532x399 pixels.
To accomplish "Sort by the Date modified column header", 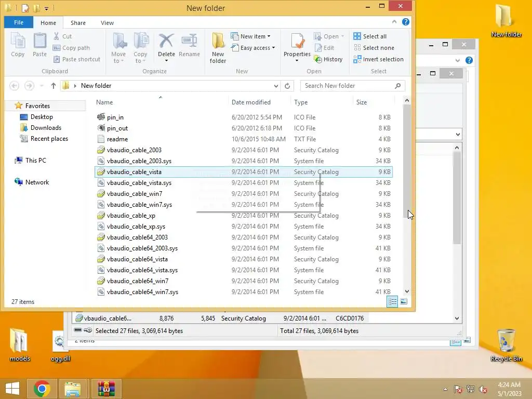I will click(251, 102).
